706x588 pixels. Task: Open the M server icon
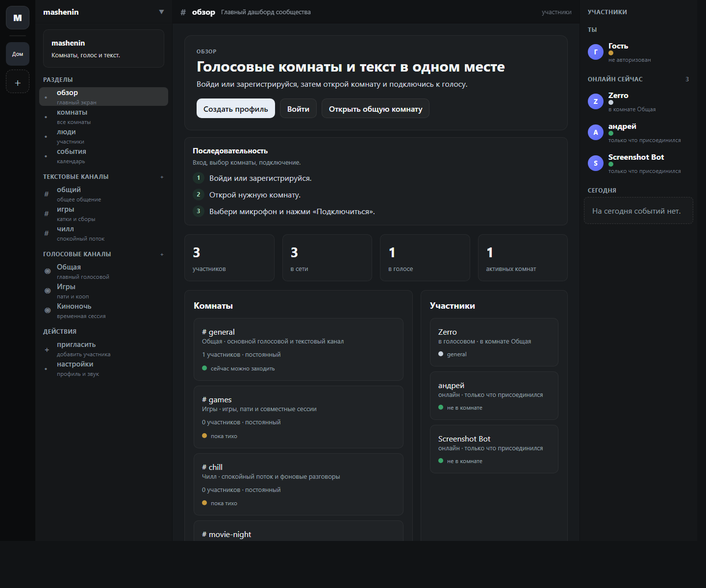click(x=18, y=18)
